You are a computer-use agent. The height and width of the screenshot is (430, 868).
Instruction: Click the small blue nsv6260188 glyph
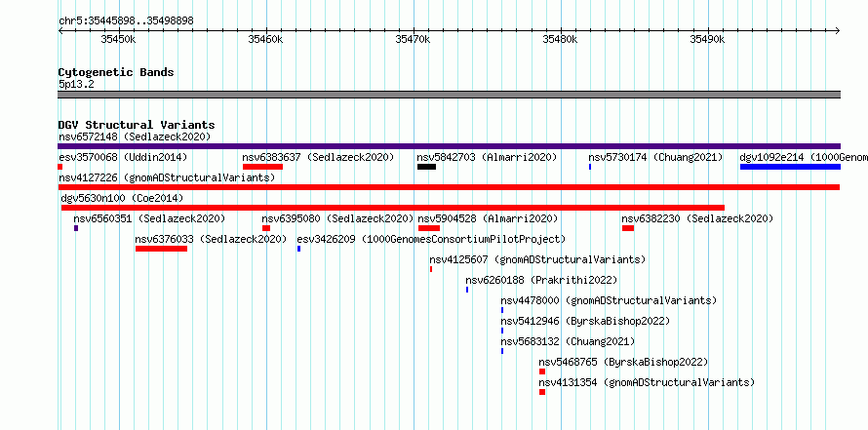[x=467, y=290]
